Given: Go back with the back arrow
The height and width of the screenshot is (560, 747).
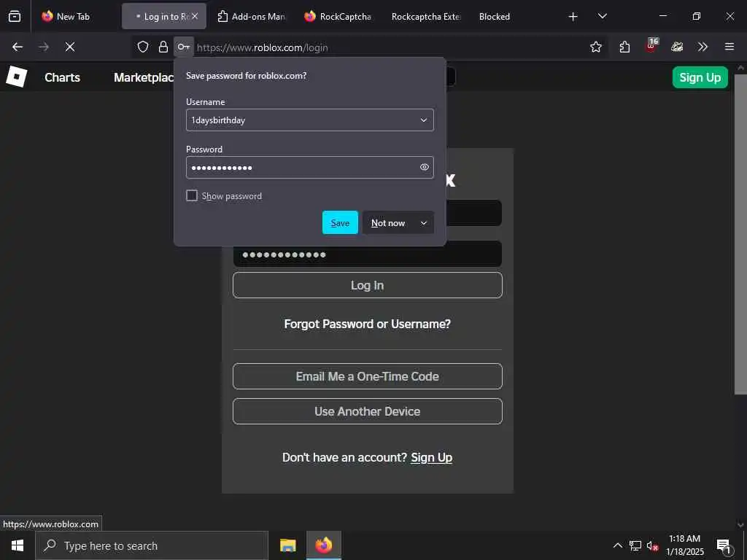Looking at the screenshot, I should pos(18,47).
